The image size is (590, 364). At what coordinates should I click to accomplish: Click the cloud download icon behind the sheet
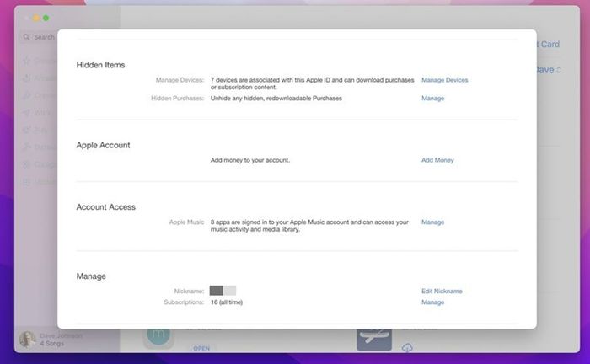pos(407,348)
